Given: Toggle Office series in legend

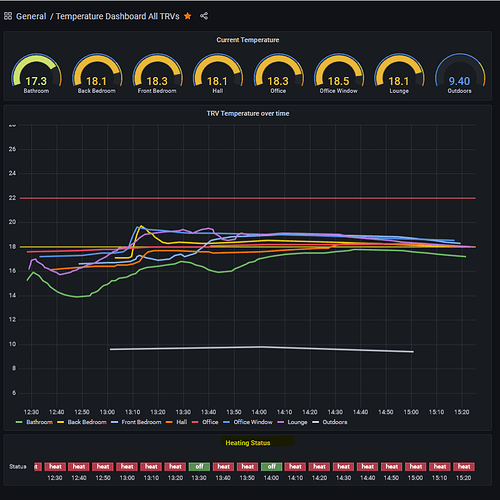Looking at the screenshot, I should point(210,422).
